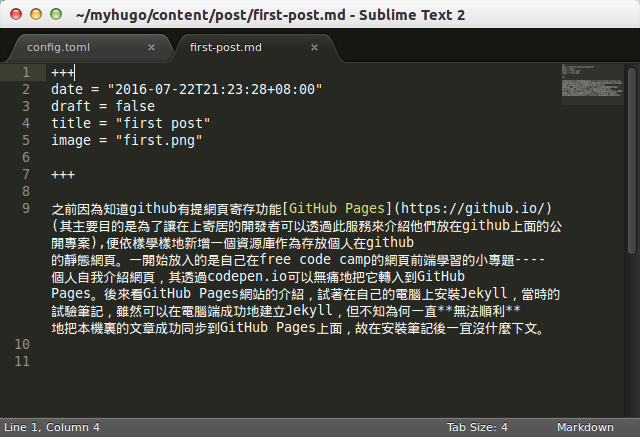Image resolution: width=640 pixels, height=437 pixels.
Task: Click the title "first post" text
Action: (x=163, y=123)
